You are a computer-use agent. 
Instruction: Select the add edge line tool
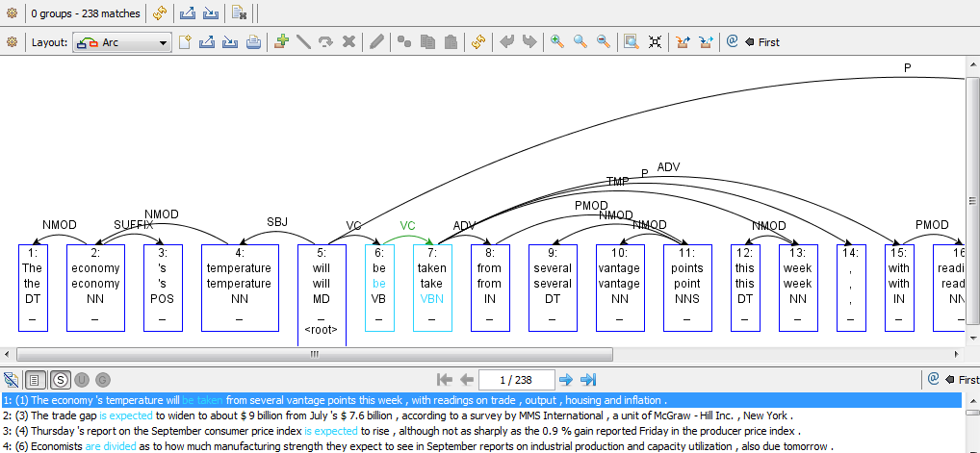(x=303, y=42)
